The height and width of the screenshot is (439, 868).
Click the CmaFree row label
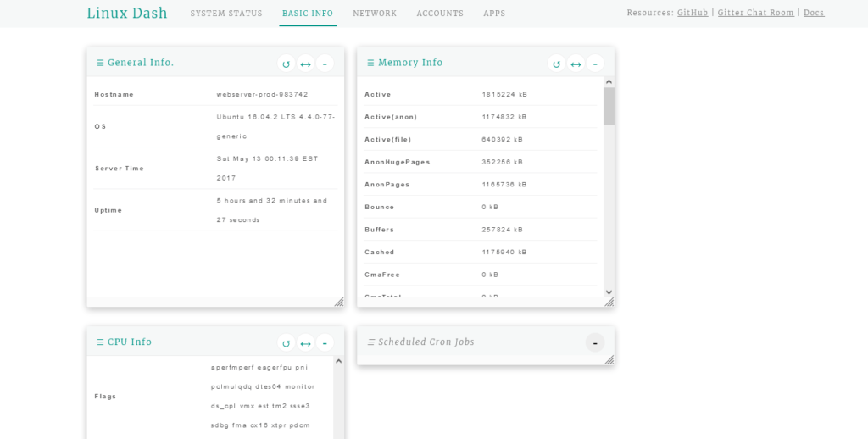[x=382, y=275]
